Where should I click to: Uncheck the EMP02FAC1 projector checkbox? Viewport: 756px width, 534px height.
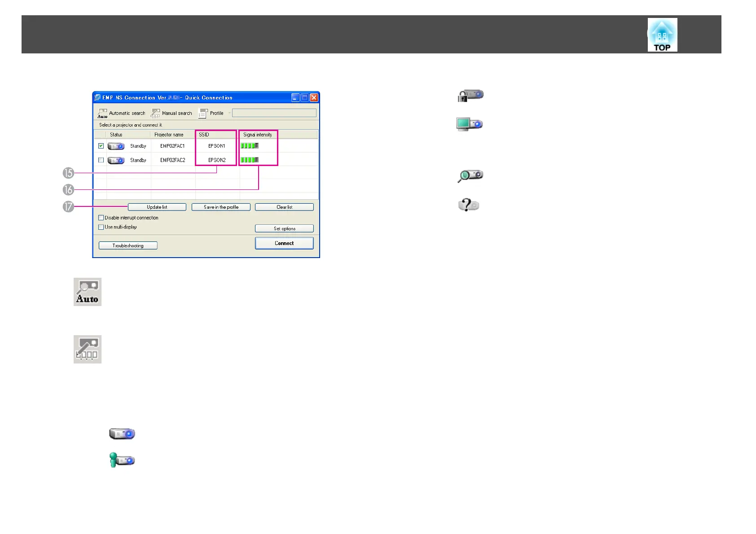point(101,146)
